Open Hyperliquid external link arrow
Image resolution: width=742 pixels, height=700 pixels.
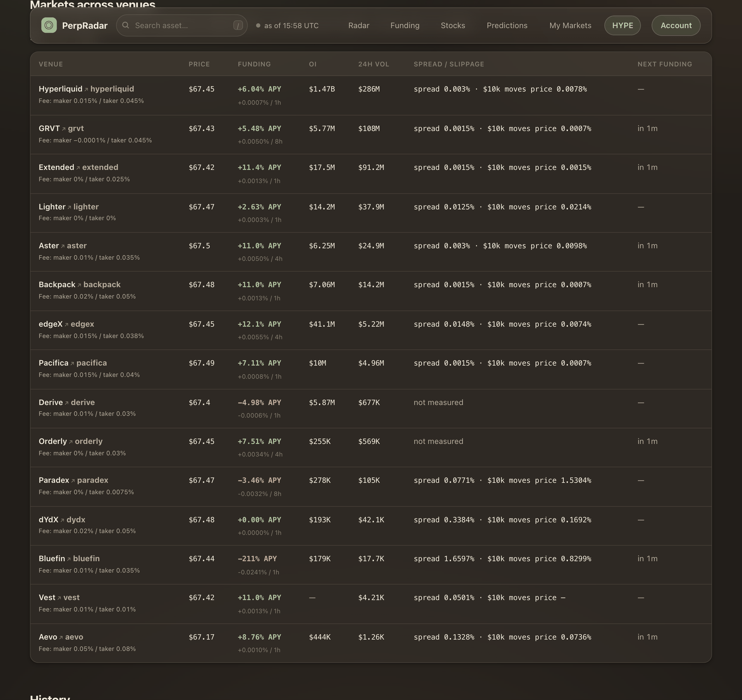click(86, 90)
